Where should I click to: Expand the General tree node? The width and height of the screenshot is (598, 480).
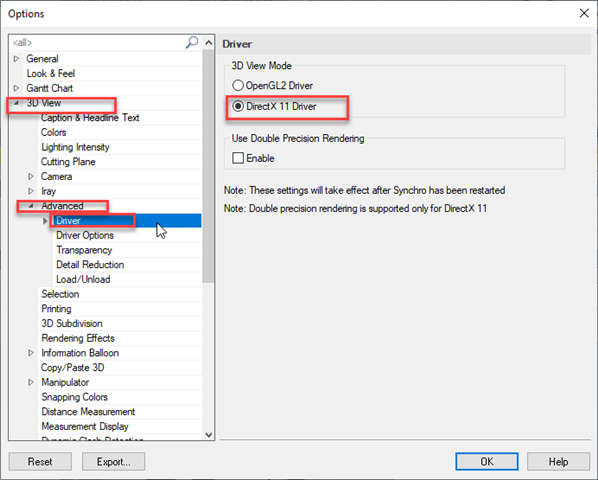point(16,59)
